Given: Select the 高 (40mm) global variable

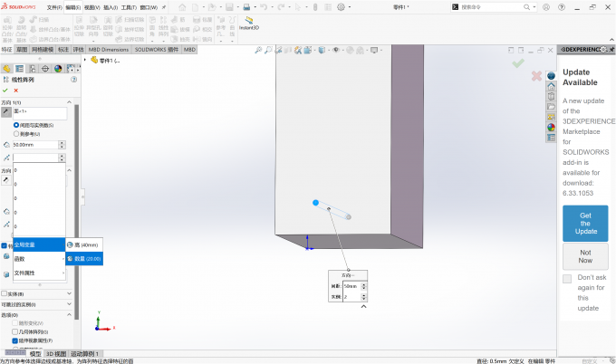Looking at the screenshot, I should pos(84,245).
